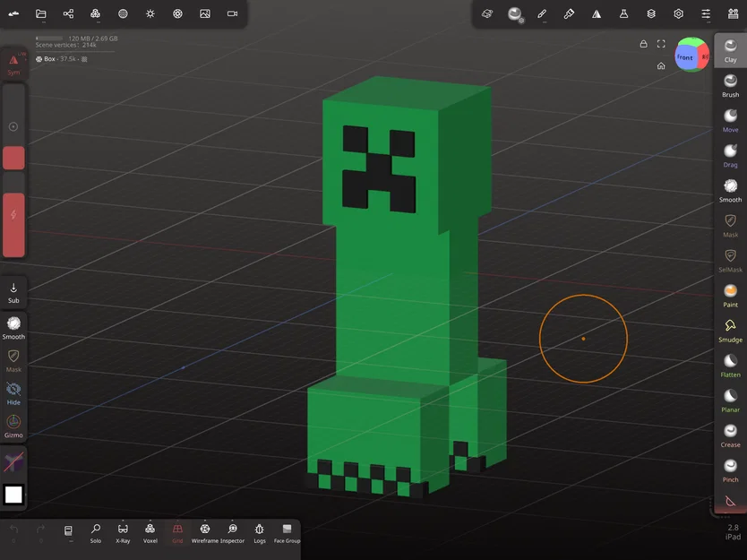
Task: Toggle Wireframe display
Action: [205, 533]
